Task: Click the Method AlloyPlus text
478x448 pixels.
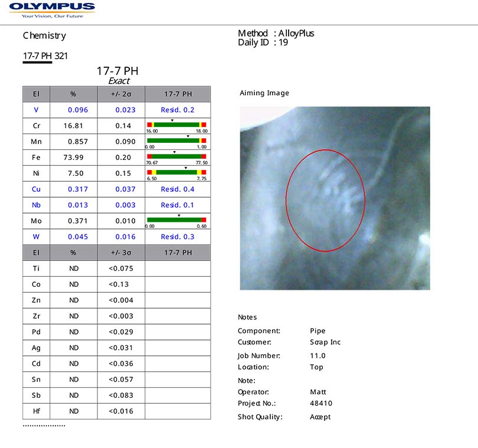Action: (x=276, y=33)
